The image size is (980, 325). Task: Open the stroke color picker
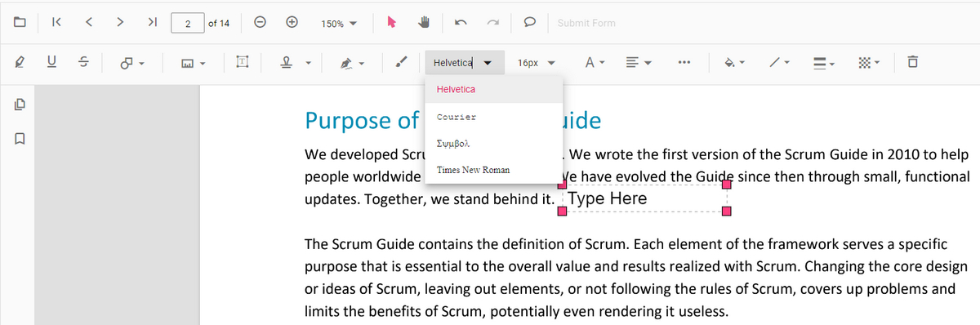(779, 62)
